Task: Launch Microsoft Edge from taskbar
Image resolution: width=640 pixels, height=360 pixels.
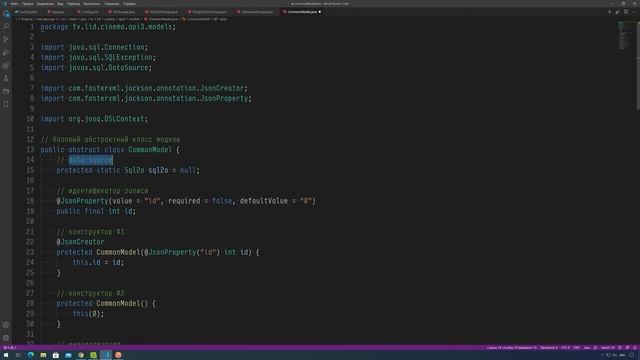Action: click(x=31, y=355)
